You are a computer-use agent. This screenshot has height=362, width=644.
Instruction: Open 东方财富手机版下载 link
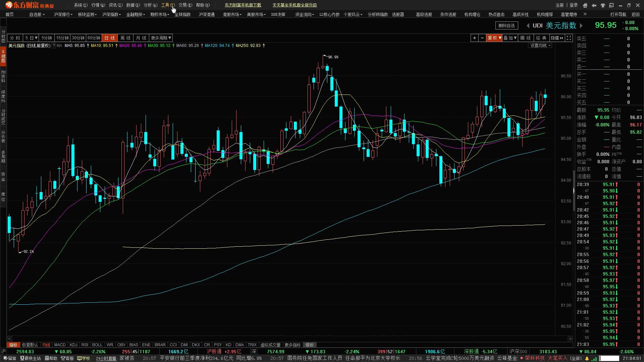(x=243, y=5)
